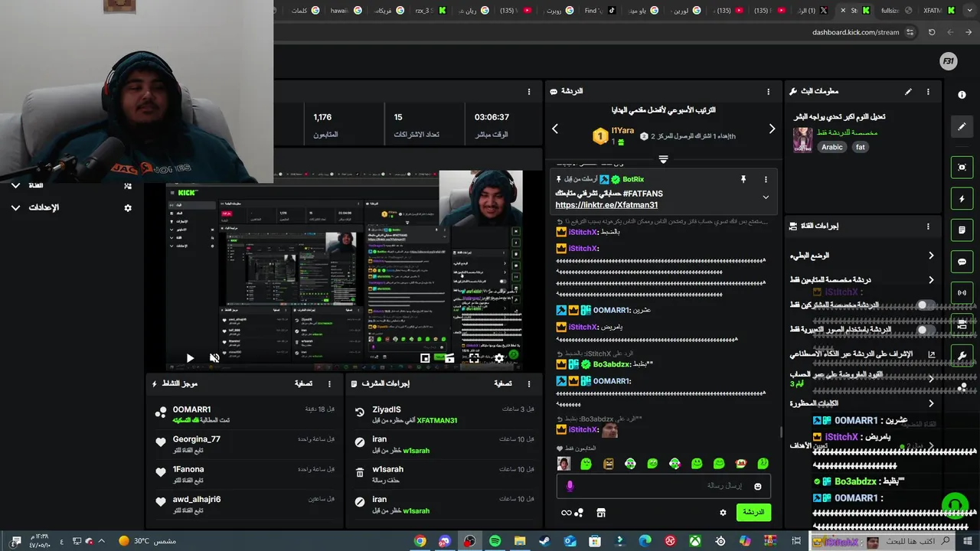Open تصفية filter in موجز النشاط panel
980x551 pixels.
click(x=303, y=383)
